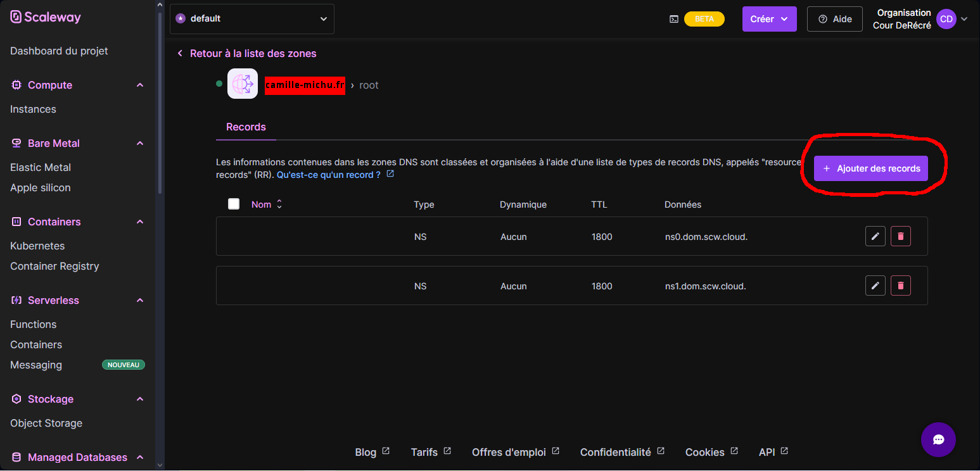Open the Créer dropdown button
980x471 pixels.
pos(769,19)
